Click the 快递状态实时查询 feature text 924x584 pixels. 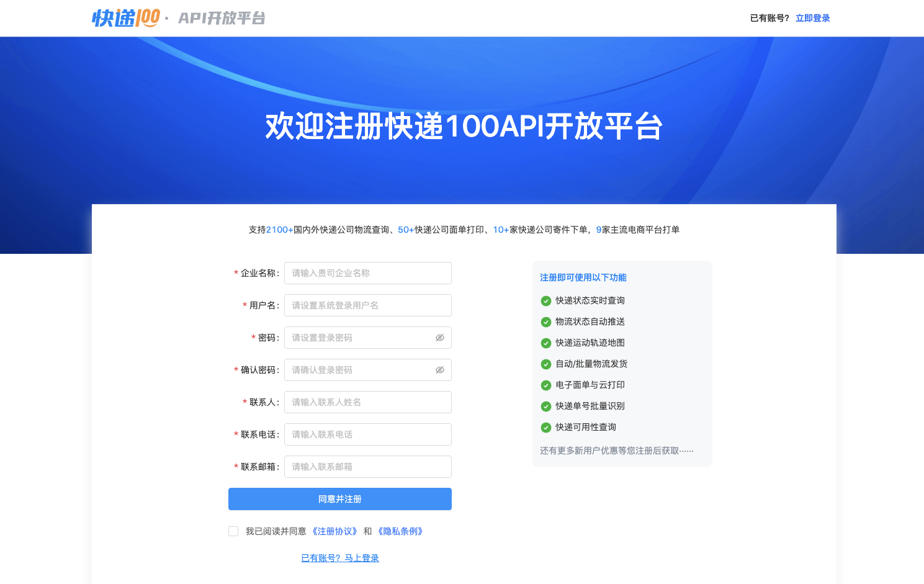[590, 300]
